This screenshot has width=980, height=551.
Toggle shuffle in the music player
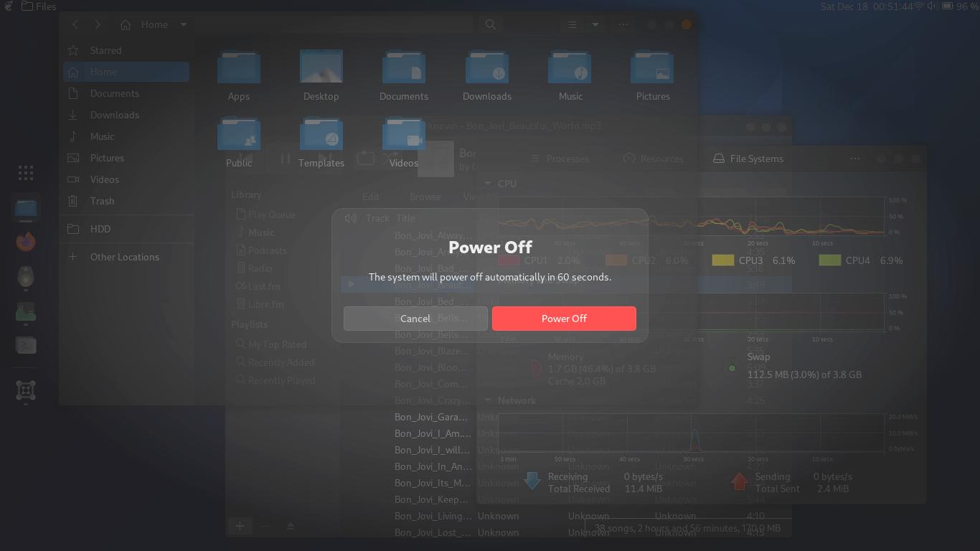pyautogui.click(x=391, y=158)
